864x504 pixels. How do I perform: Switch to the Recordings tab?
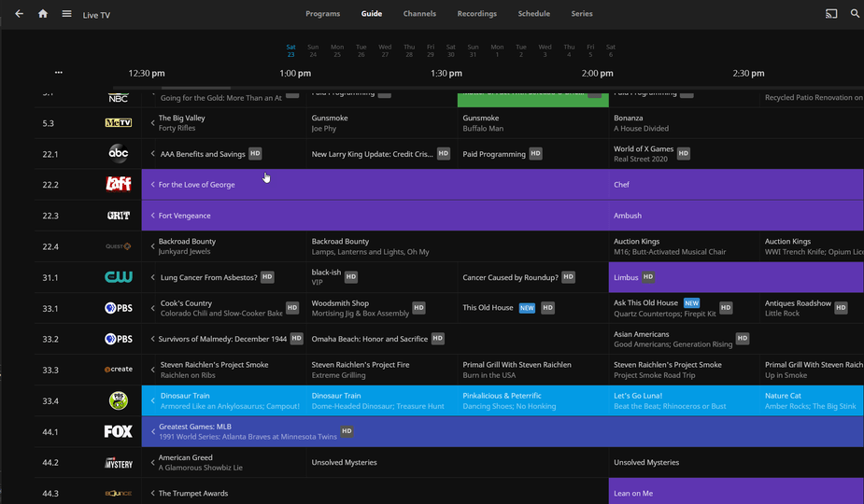[476, 14]
